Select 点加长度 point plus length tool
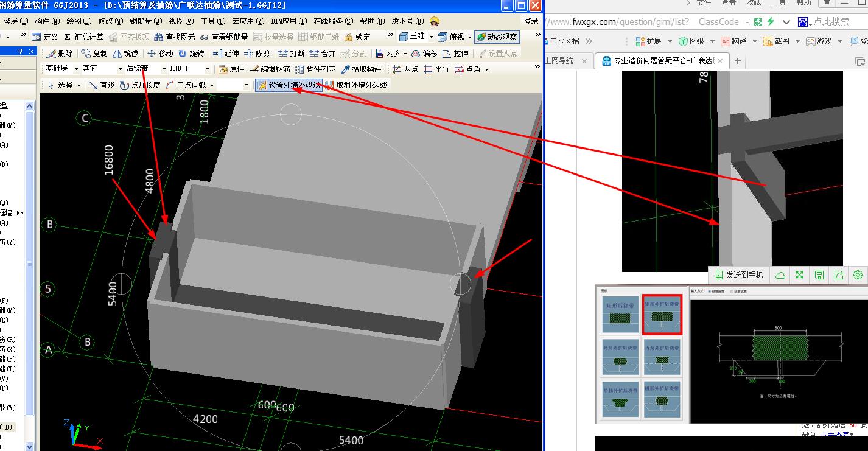Viewport: 868px width, 451px height. 140,85
